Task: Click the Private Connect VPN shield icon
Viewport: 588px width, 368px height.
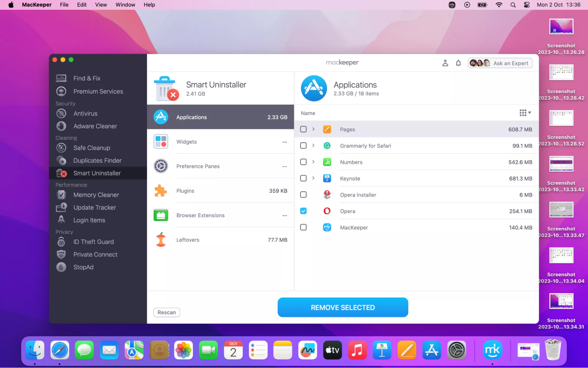Action: 61,254
